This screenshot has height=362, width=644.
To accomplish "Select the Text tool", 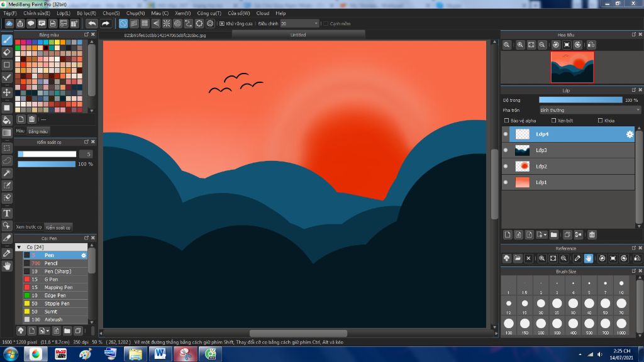I will 7,214.
